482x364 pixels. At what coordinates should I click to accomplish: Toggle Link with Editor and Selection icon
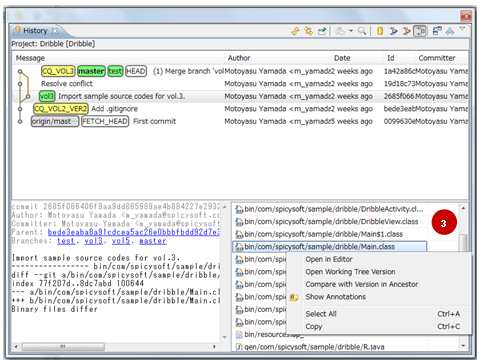click(x=309, y=31)
